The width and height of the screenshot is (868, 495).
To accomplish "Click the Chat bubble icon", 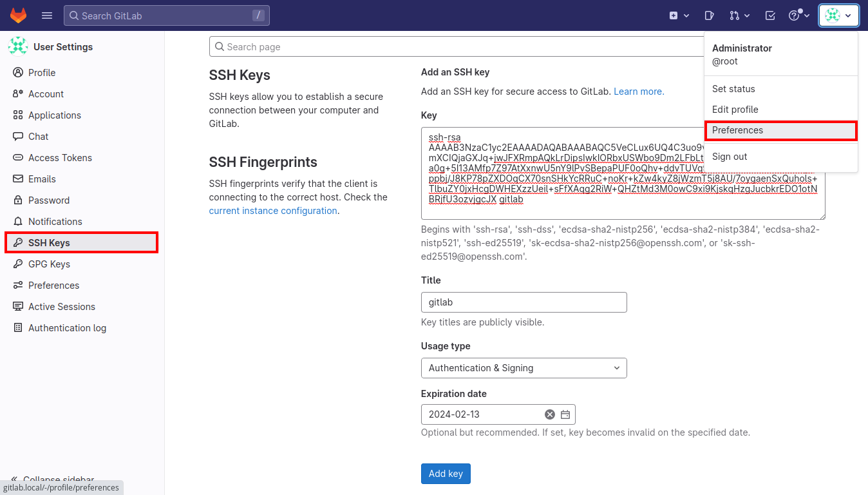I will click(18, 137).
